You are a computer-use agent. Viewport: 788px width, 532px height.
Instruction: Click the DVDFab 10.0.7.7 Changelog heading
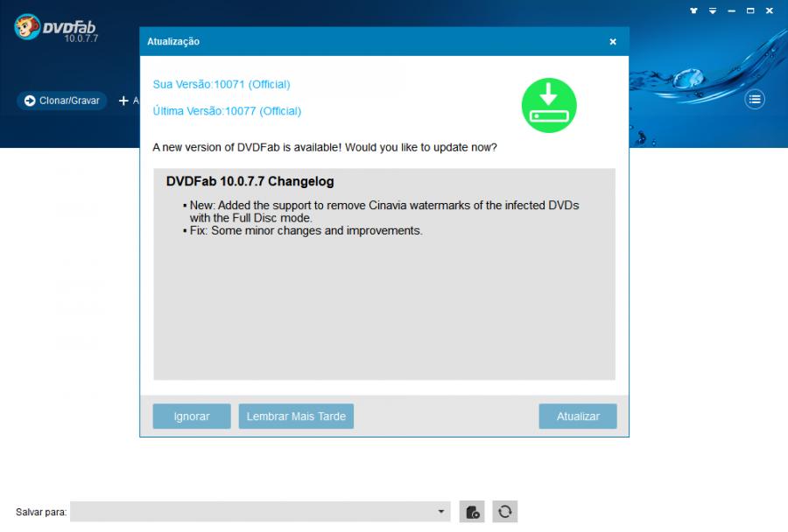pyautogui.click(x=250, y=181)
